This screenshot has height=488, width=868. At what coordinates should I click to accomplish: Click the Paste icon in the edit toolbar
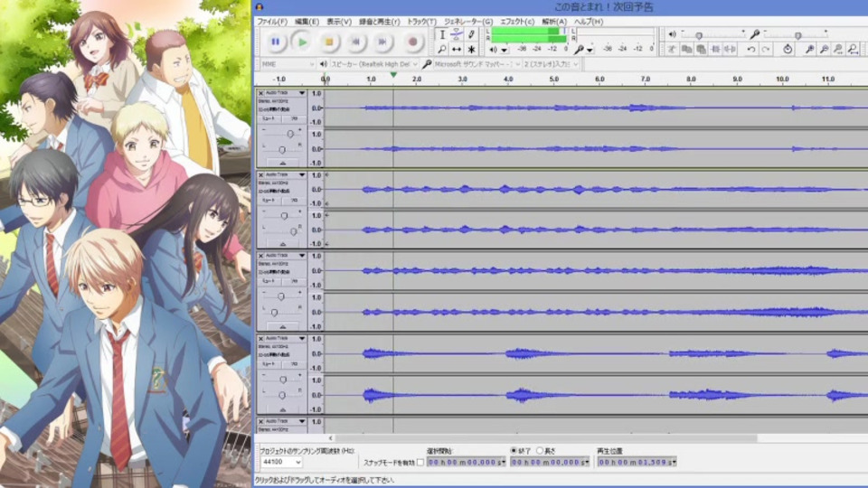(701, 49)
